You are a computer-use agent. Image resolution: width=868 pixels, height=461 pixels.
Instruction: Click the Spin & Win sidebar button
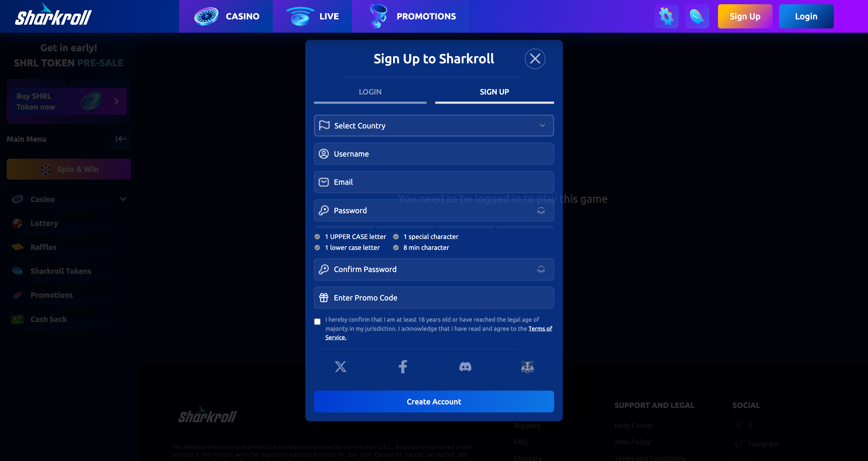[x=69, y=169]
